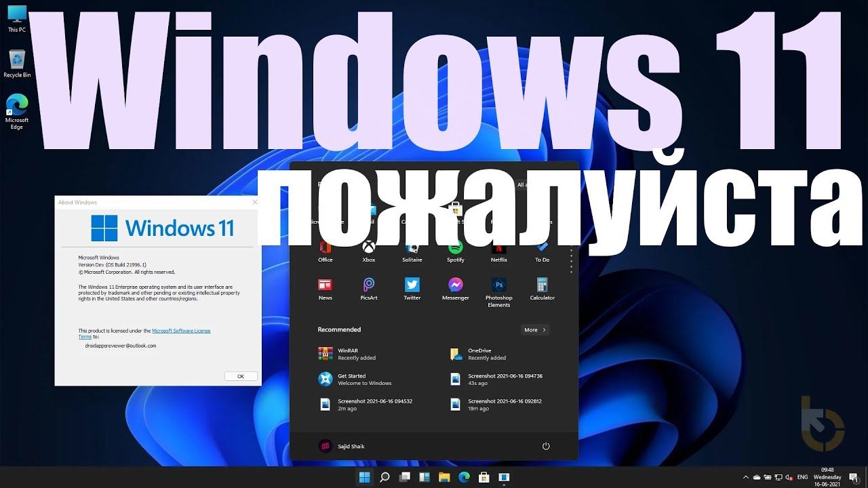The image size is (868, 488).
Task: Open Photoshop Elements from pinned apps
Action: [x=499, y=293]
